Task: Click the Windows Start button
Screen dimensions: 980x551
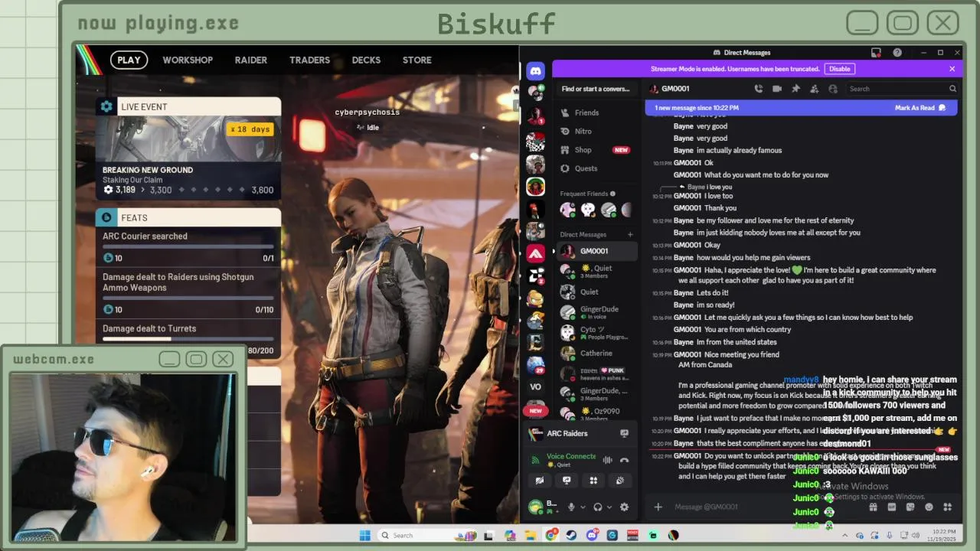Action: (x=364, y=535)
